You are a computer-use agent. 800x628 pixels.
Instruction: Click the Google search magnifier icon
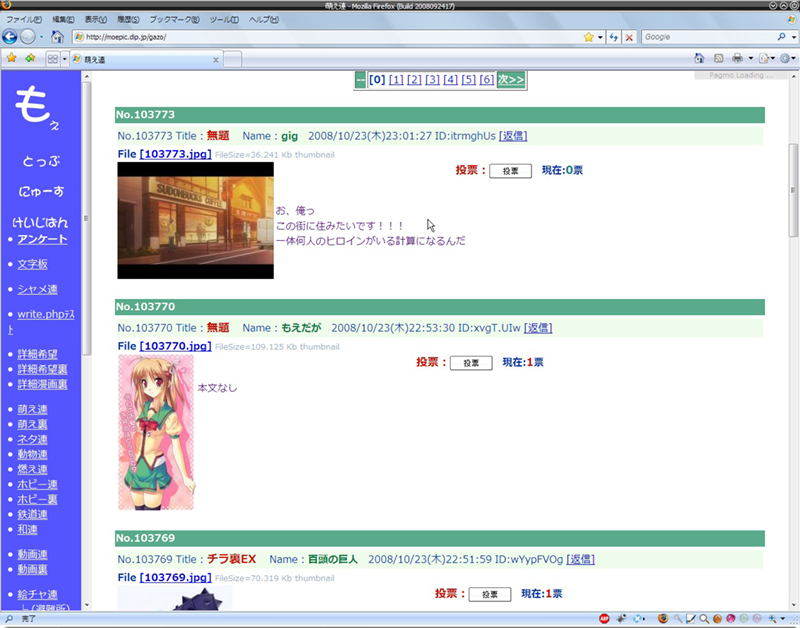click(781, 37)
